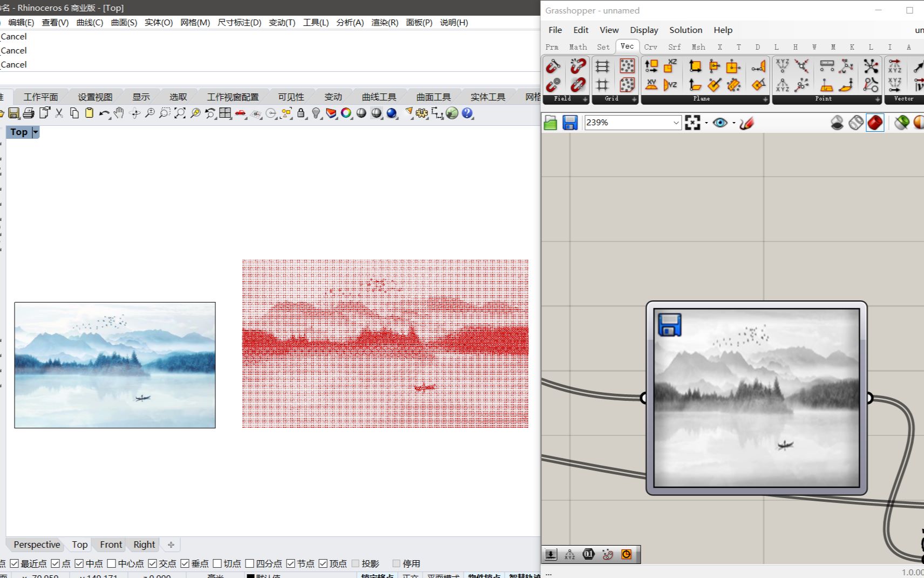This screenshot has width=924, height=578.
Task: Toggle the 垂点 osnap checkbox
Action: click(185, 563)
